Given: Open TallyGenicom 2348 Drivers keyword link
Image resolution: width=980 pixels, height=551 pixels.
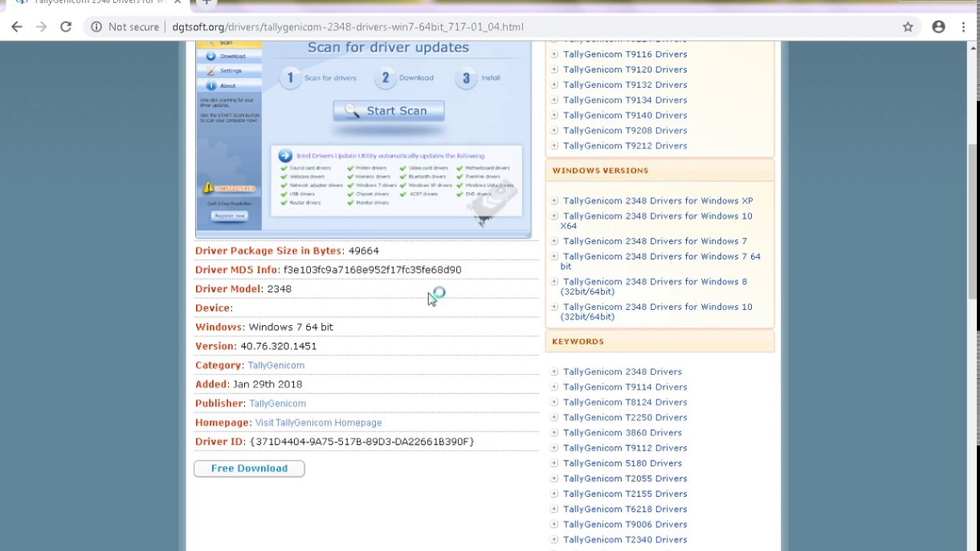Looking at the screenshot, I should pyautogui.click(x=622, y=372).
